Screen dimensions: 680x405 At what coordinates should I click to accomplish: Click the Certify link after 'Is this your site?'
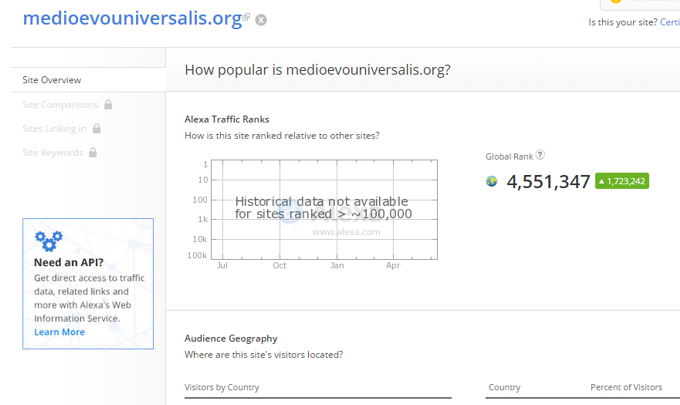670,22
